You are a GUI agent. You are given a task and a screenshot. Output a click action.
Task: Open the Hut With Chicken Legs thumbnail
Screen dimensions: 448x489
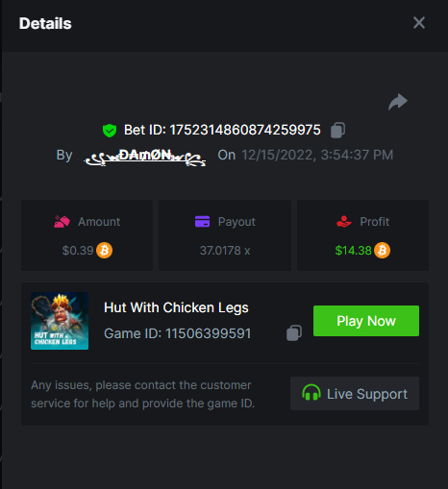click(60, 321)
